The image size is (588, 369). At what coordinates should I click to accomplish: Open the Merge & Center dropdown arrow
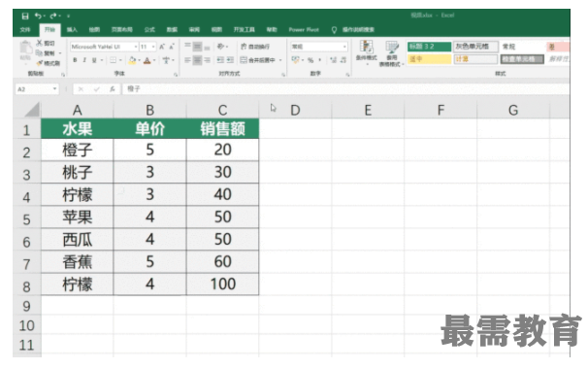(280, 60)
